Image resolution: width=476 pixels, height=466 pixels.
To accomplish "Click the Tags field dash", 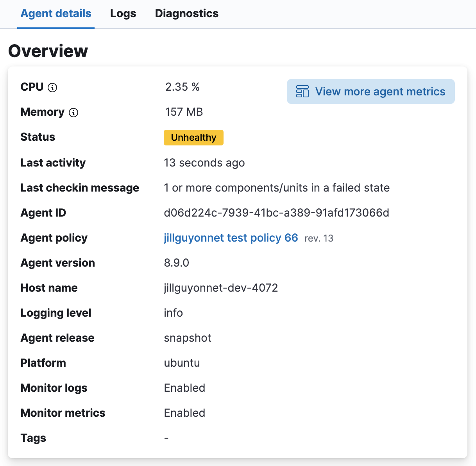I will pyautogui.click(x=166, y=438).
